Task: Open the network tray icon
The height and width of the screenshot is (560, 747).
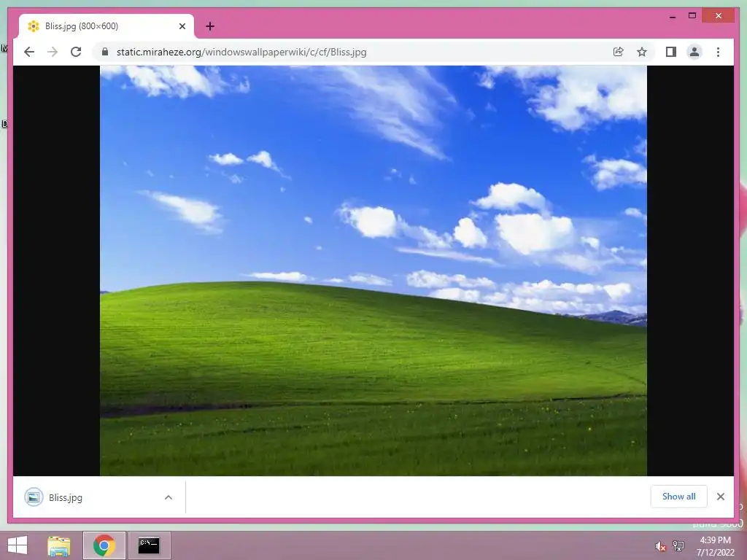Action: pos(678,545)
